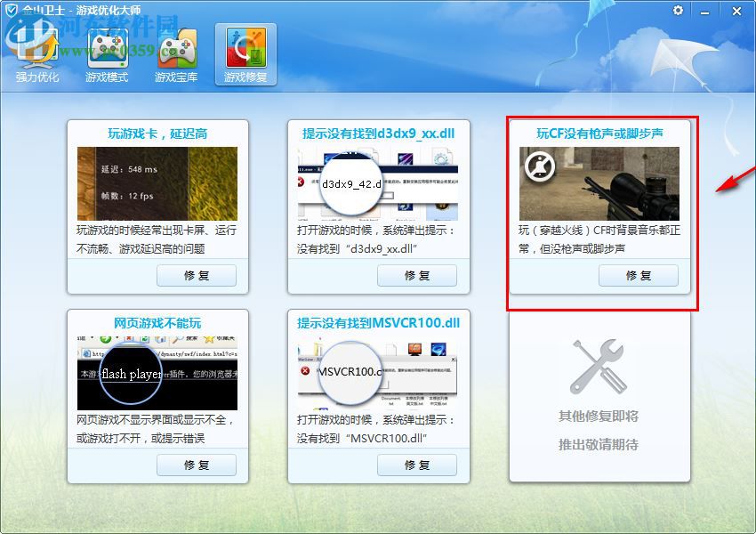Click 修复 to fix game lag and high latency
Viewport: 756px width, 534px height.
pyautogui.click(x=196, y=275)
